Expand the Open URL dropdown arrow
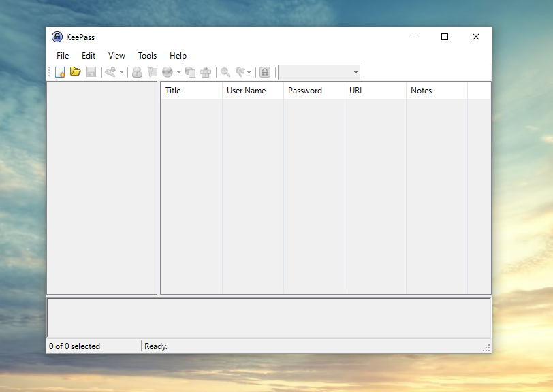Viewport: 553px width, 392px height. [x=178, y=72]
